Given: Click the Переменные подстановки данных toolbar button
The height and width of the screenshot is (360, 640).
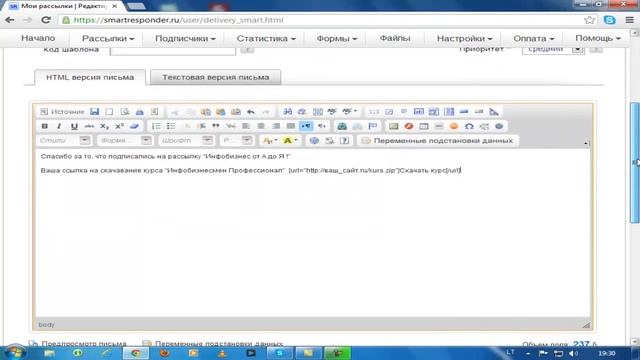Looking at the screenshot, I should (438, 140).
